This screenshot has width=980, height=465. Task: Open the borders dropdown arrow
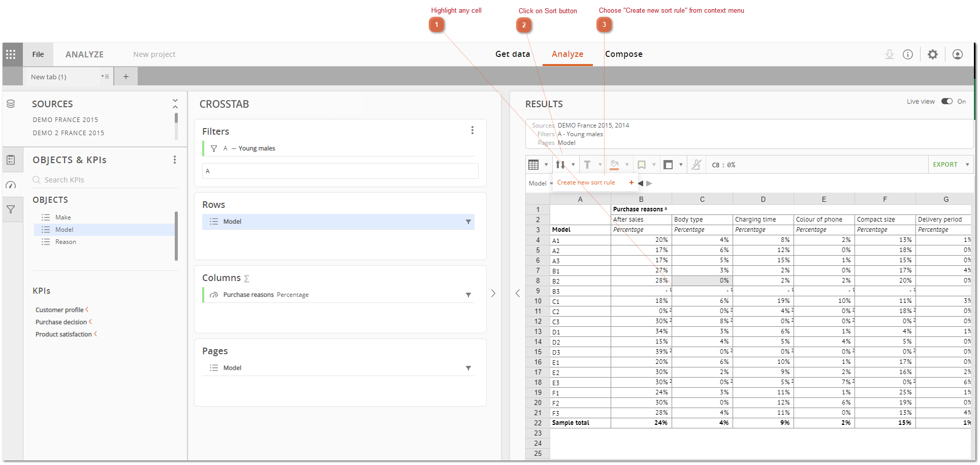(681, 165)
